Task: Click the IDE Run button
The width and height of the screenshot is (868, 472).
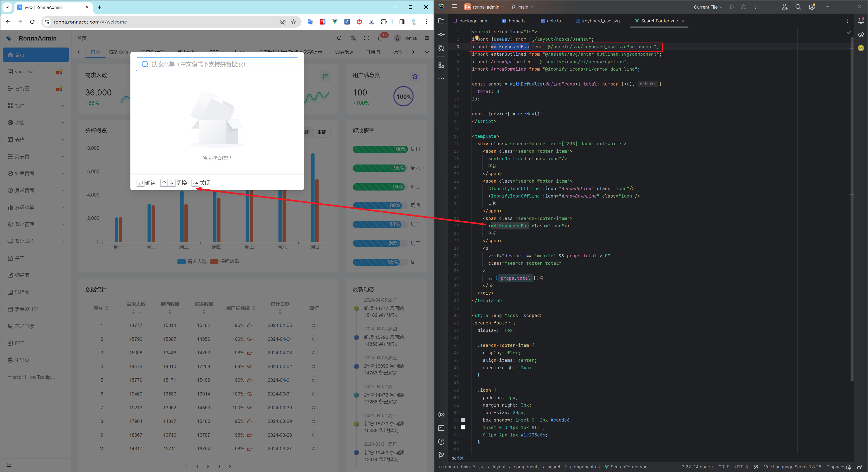Action: pyautogui.click(x=732, y=7)
